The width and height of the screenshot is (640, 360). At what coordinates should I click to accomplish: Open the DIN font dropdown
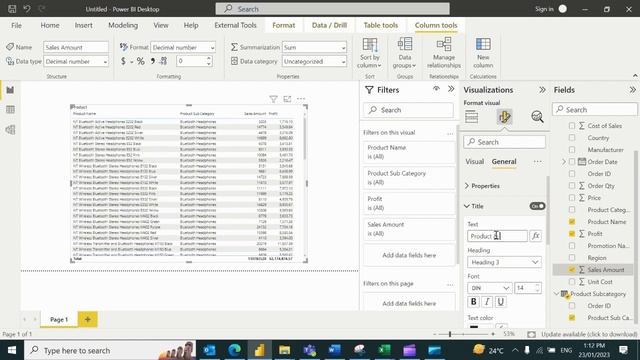click(x=489, y=288)
